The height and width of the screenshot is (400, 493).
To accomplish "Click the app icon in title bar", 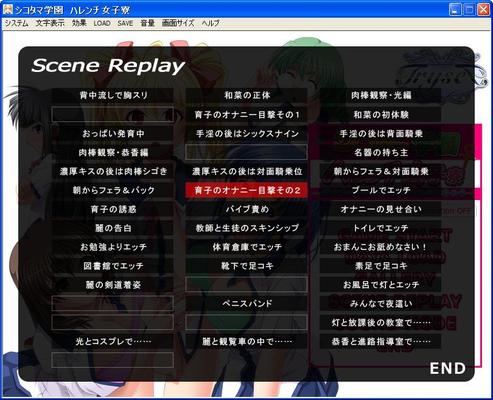I will coord(8,9).
